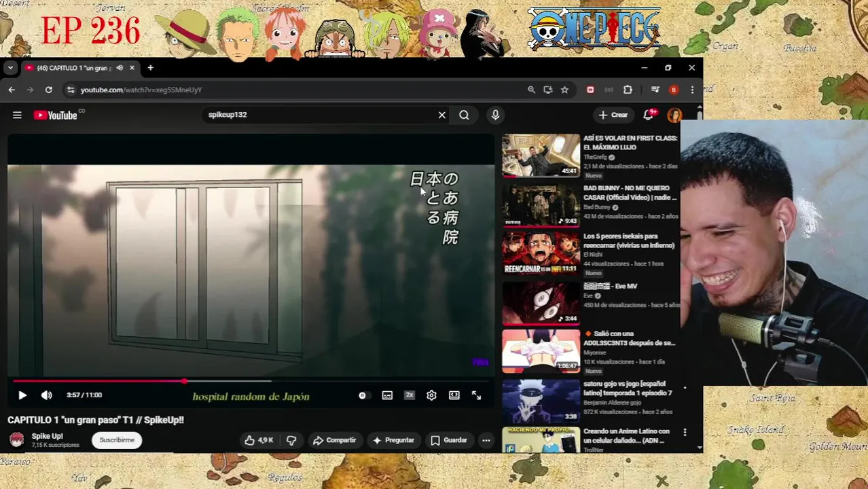Screen dimensions: 868x489
Task: Open Creando un Anime Latino video title
Action: click(x=626, y=436)
